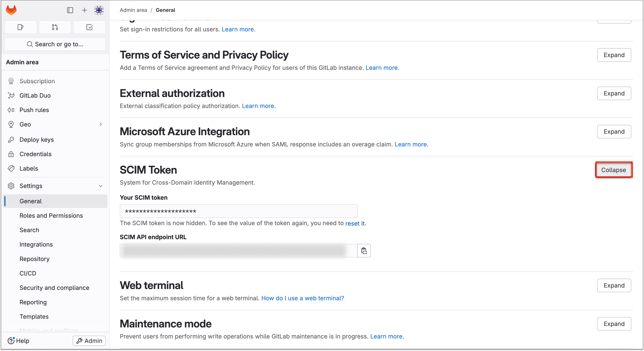
Task: Open CI/CD settings item
Action: coord(55,274)
